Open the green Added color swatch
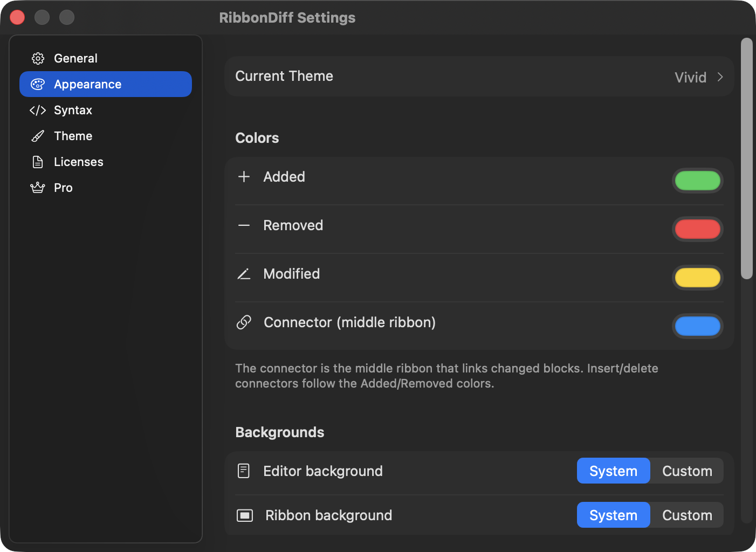Screen dimensions: 756x552 tap(698, 181)
